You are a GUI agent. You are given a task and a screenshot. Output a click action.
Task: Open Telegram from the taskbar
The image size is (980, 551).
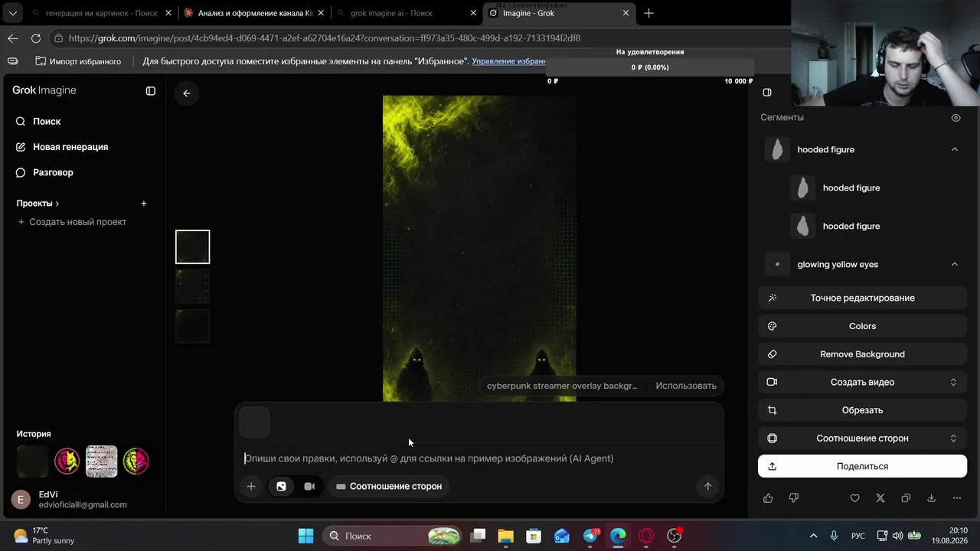590,536
